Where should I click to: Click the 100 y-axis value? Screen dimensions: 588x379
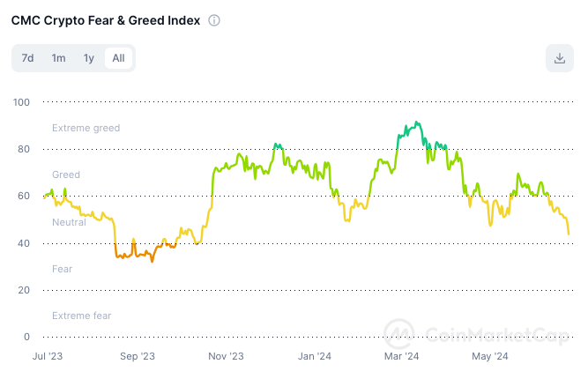21,102
